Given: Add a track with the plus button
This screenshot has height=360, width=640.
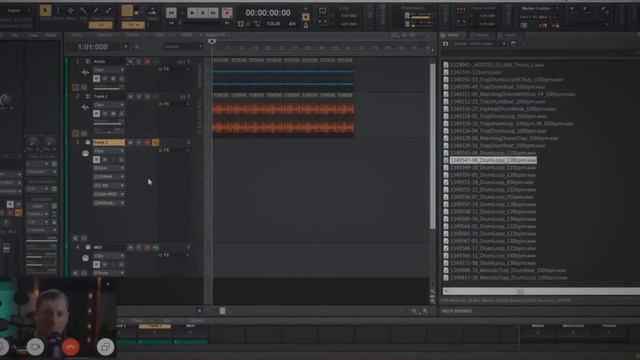Looking at the screenshot, I should [x=126, y=47].
